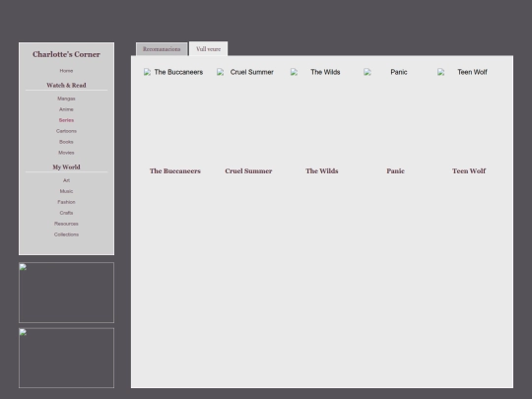The image size is (532, 399).
Task: Click the upper broken banner image in the sidebar
Action: [x=67, y=293]
